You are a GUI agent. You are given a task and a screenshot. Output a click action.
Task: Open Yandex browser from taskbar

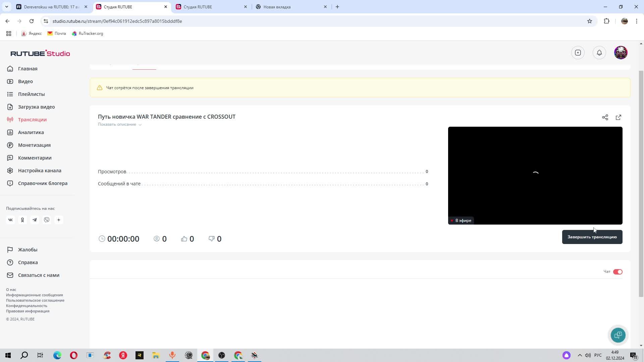coord(123,355)
